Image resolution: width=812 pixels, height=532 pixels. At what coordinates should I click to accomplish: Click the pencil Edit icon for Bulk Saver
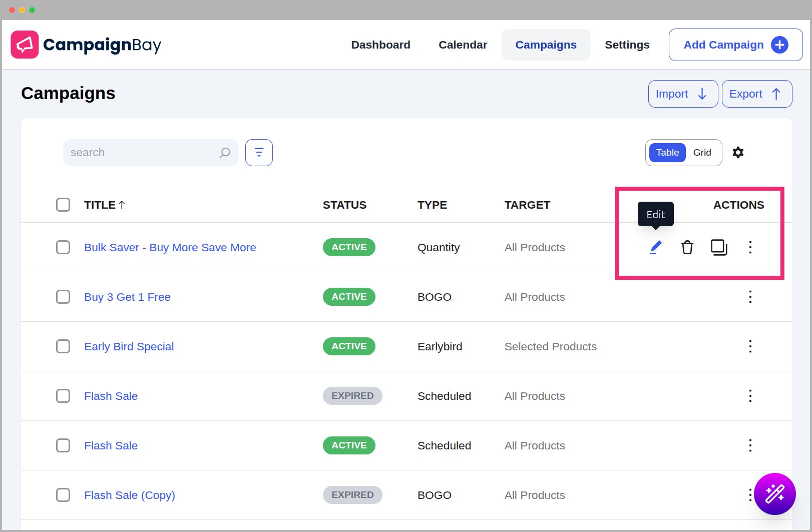655,247
